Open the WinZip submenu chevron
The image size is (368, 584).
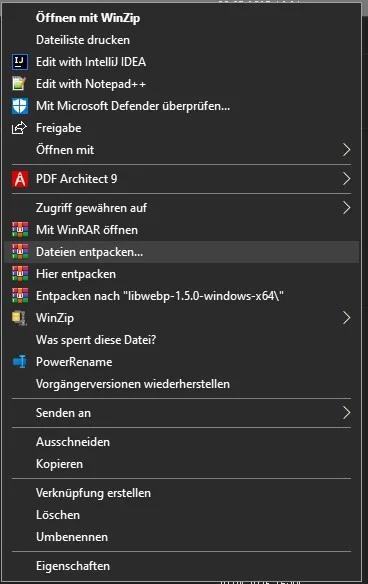click(x=346, y=318)
